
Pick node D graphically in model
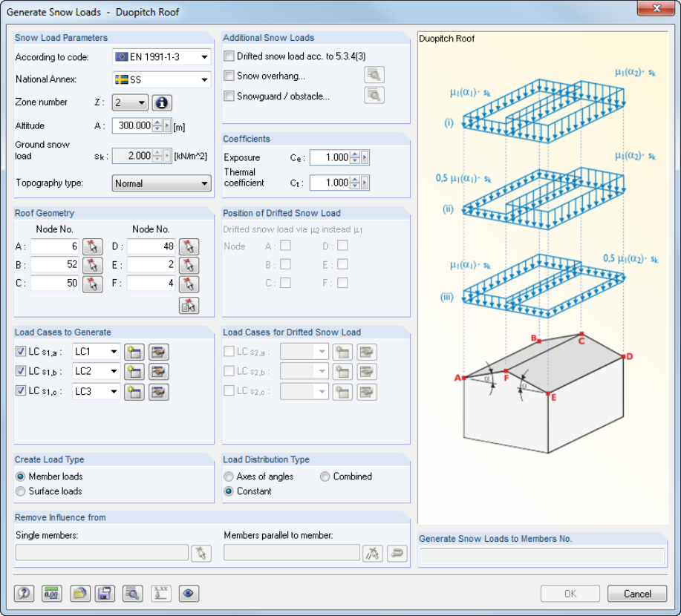(x=189, y=246)
